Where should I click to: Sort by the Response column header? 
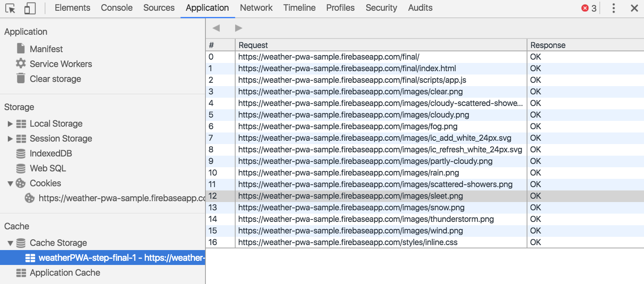click(x=585, y=45)
